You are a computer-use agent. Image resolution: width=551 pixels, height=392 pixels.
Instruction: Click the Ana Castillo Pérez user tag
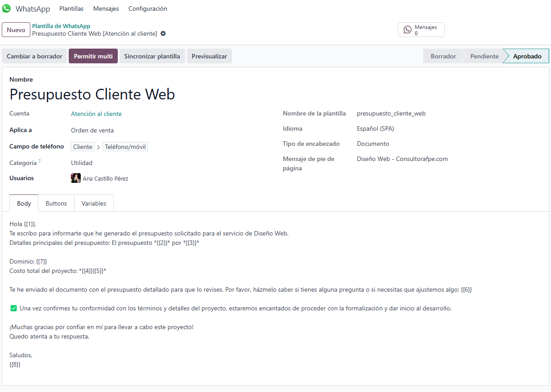(99, 178)
